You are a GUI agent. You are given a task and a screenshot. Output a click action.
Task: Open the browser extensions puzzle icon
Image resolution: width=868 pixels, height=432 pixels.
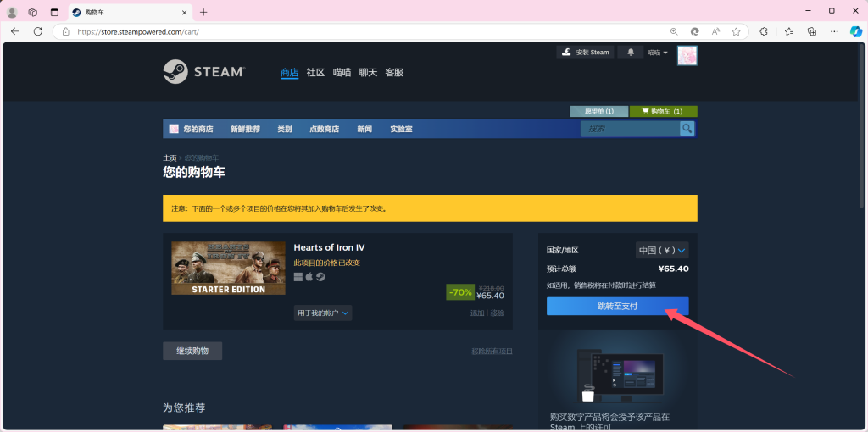[x=764, y=31]
